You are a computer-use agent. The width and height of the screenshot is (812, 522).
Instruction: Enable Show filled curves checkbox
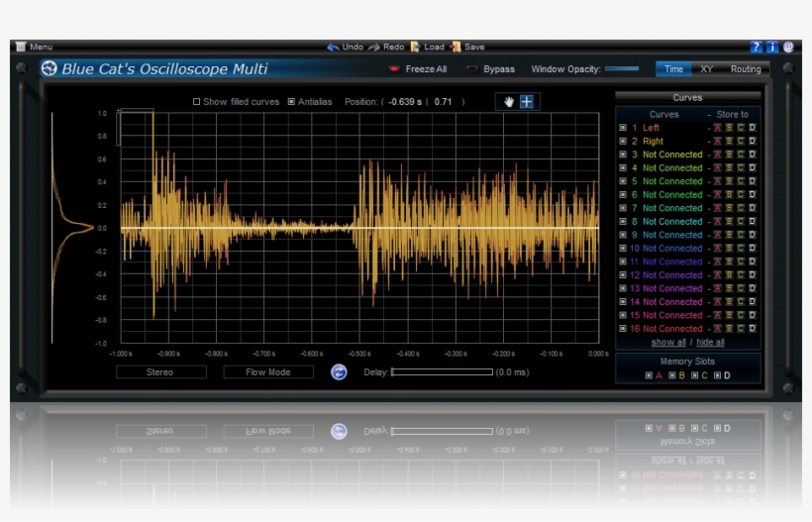click(196, 102)
